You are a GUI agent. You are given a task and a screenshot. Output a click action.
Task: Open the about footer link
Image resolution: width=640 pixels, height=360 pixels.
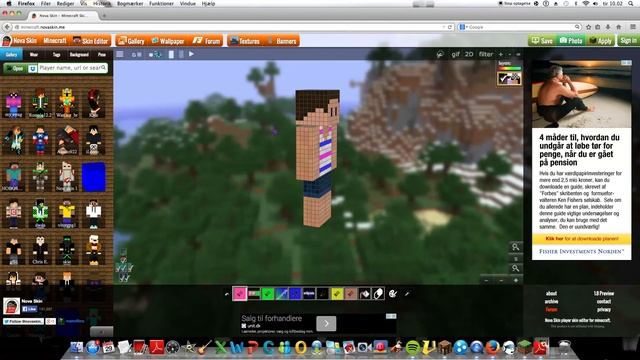pos(551,293)
